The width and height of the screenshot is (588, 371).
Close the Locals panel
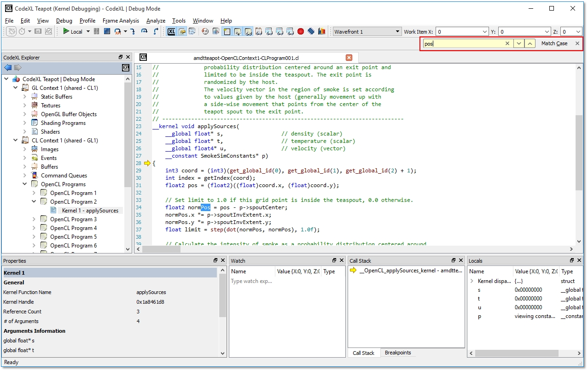tap(579, 260)
